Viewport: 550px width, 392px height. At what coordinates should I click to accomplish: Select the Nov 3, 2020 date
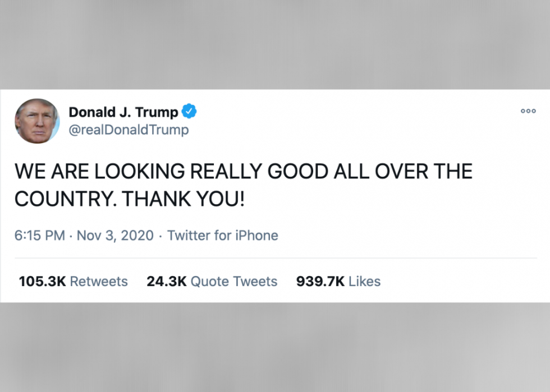[115, 236]
